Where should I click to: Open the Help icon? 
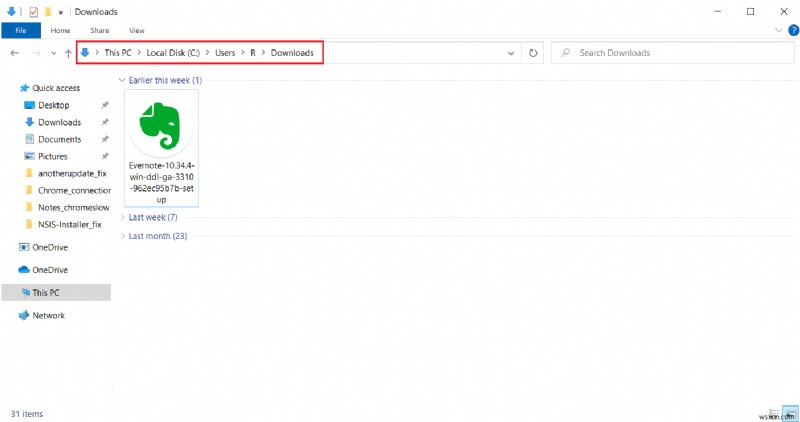pos(793,31)
